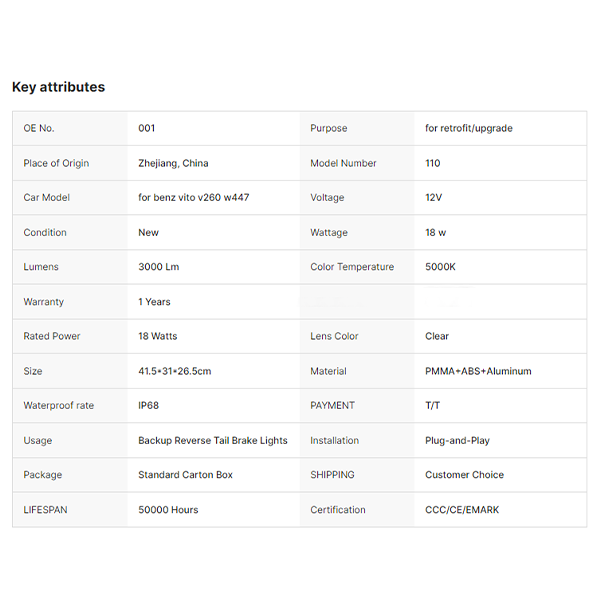This screenshot has width=600, height=600.
Task: Click the 50000 Hours lifespan value
Action: coord(168,510)
